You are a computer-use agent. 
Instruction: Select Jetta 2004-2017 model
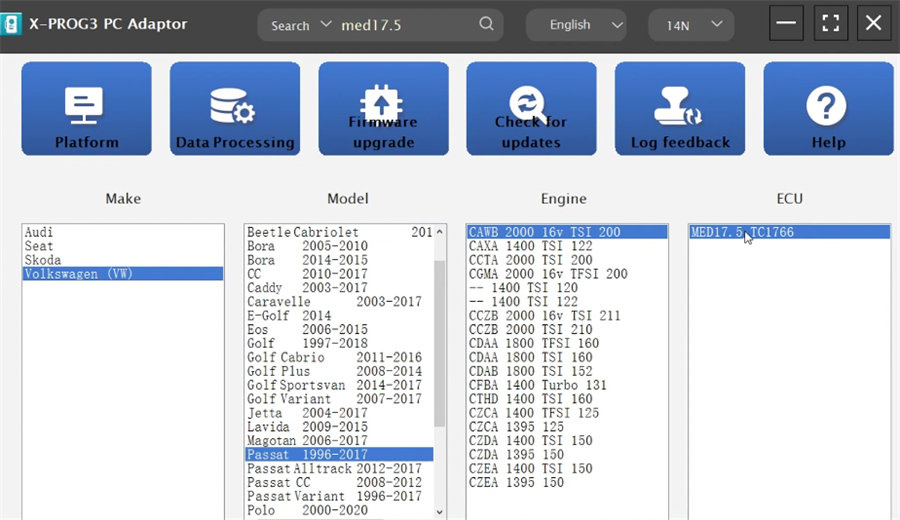pyautogui.click(x=339, y=413)
